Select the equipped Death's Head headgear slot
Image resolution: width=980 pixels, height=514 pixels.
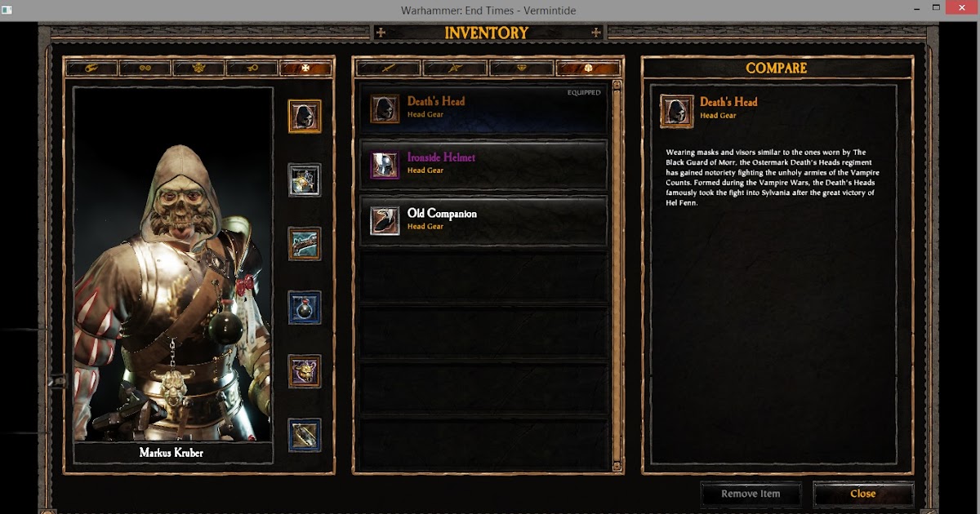click(x=305, y=116)
